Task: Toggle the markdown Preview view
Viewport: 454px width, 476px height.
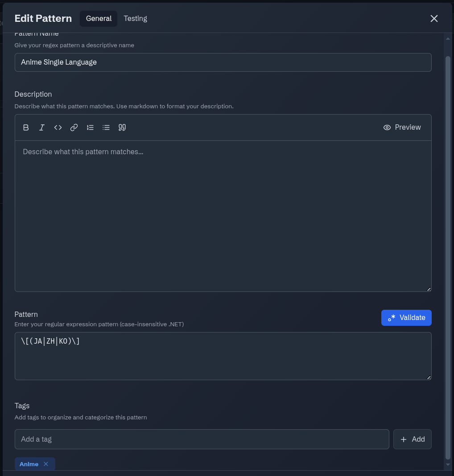Action: (402, 127)
